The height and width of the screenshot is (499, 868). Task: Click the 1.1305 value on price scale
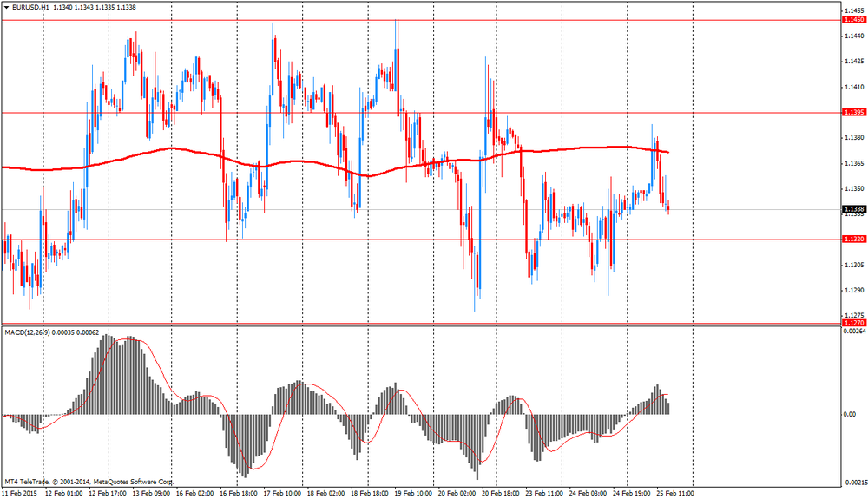click(x=854, y=265)
